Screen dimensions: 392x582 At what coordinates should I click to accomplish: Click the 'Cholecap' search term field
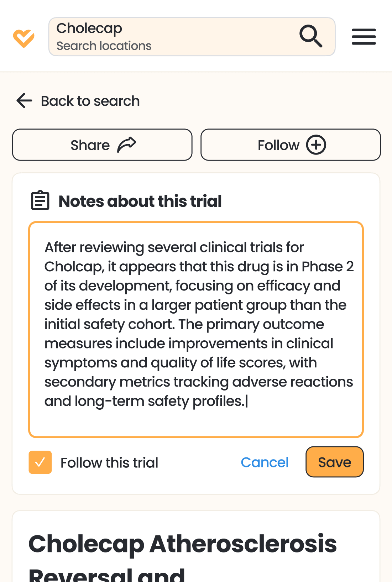click(89, 28)
